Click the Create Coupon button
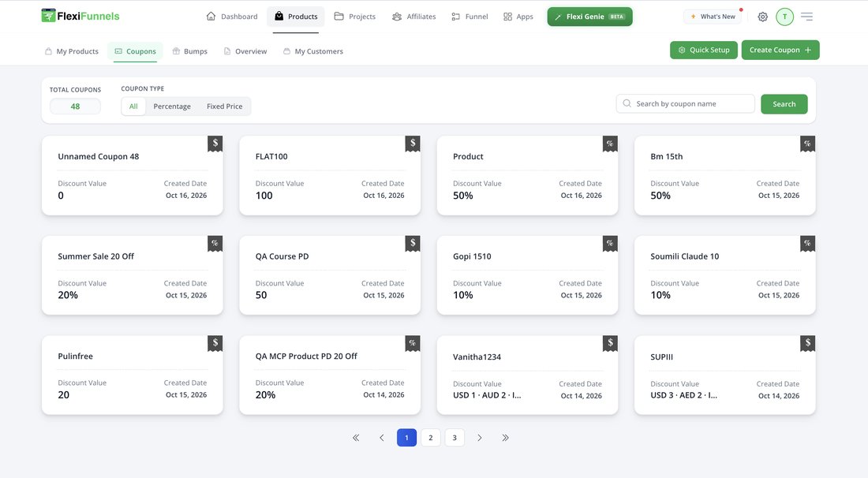Screen dimensions: 868x478 point(780,50)
